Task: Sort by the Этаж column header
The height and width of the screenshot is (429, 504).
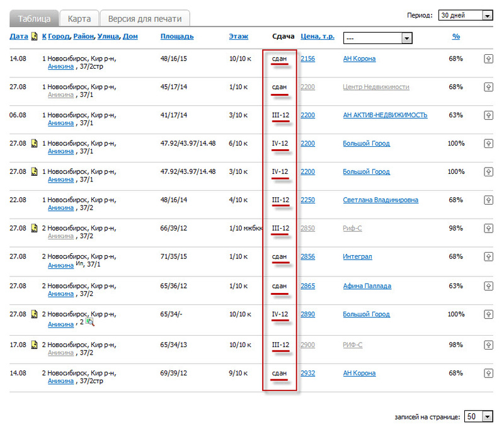Action: tap(238, 37)
